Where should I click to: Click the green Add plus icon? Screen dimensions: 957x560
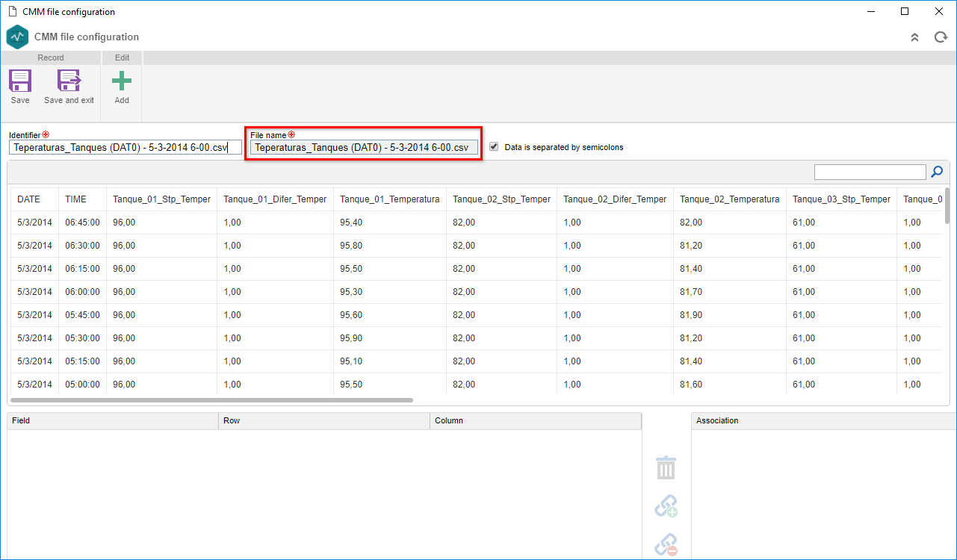pos(121,81)
